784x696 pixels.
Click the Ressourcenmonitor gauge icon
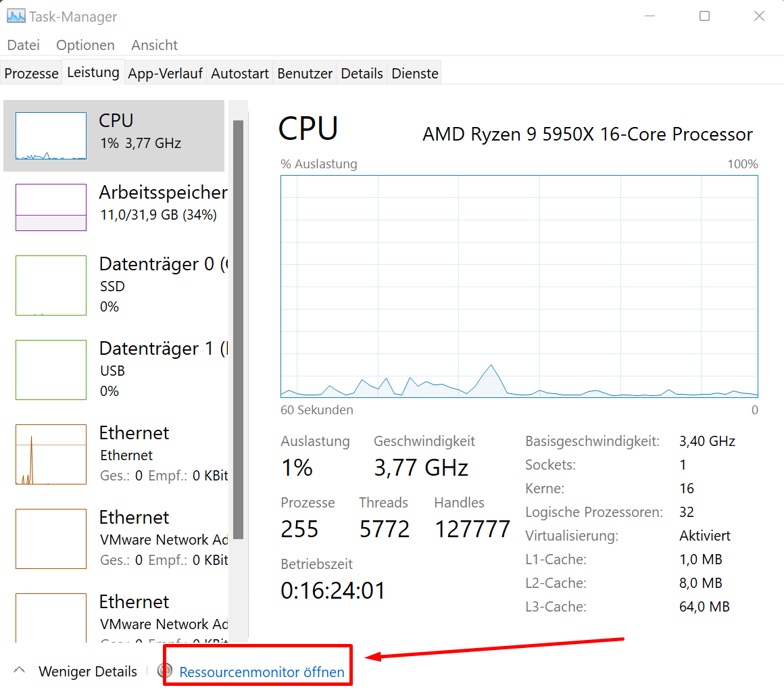[x=164, y=670]
